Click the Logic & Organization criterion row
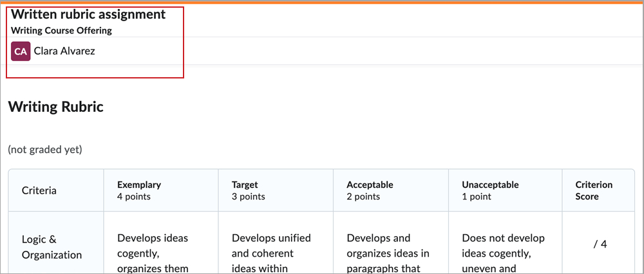Viewport: 644px width, 274px height. tap(52, 246)
